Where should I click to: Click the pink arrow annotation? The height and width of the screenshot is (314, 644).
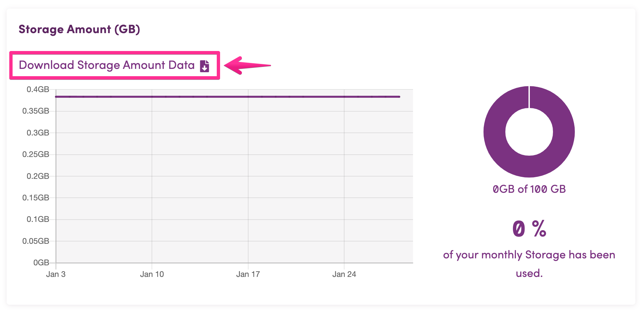[x=248, y=65]
